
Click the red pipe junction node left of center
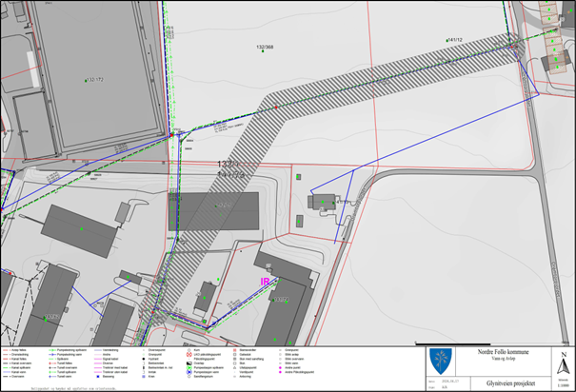point(172,134)
